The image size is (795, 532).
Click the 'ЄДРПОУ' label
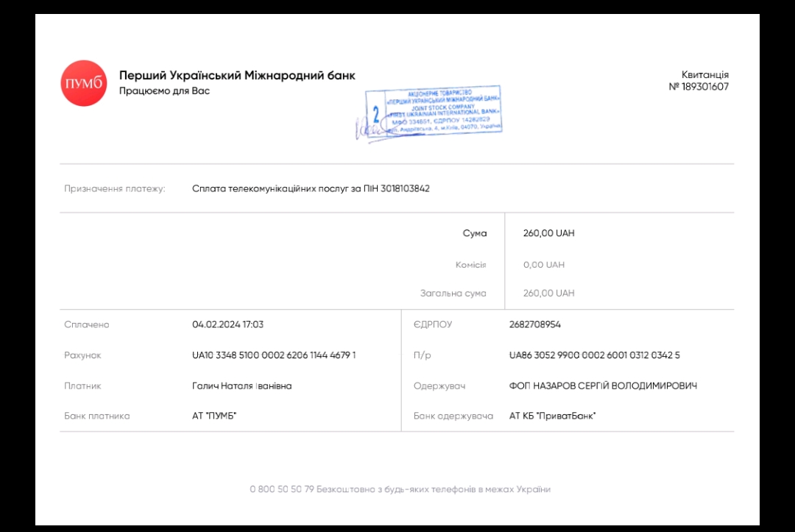[x=433, y=324]
